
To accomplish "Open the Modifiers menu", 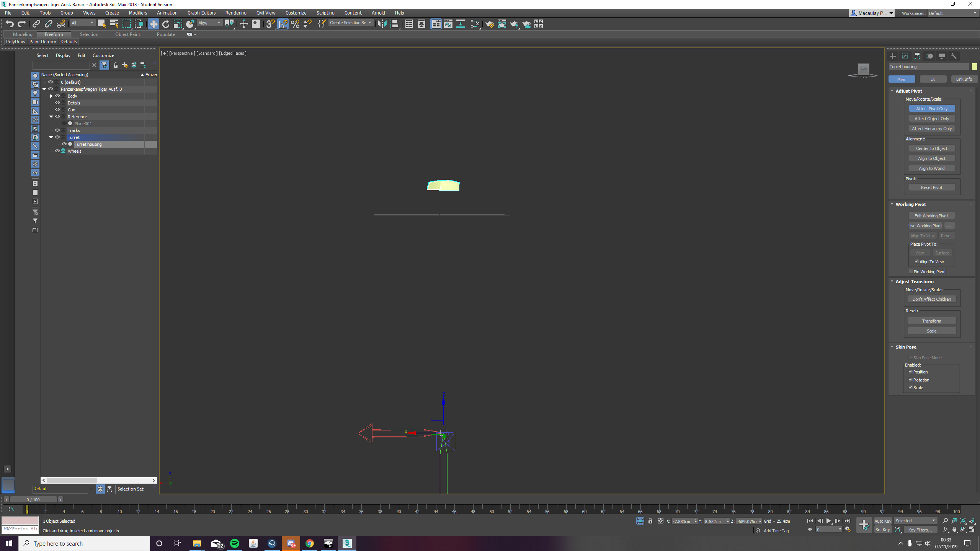I will coord(138,13).
